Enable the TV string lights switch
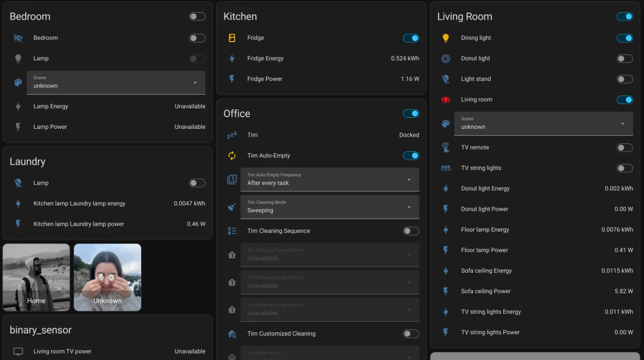The image size is (644, 360). [625, 168]
